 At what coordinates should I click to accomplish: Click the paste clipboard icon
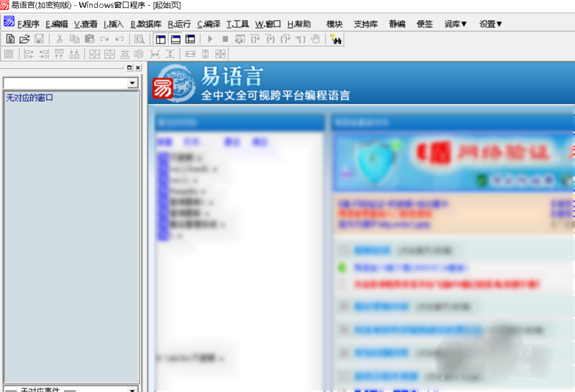[90, 39]
